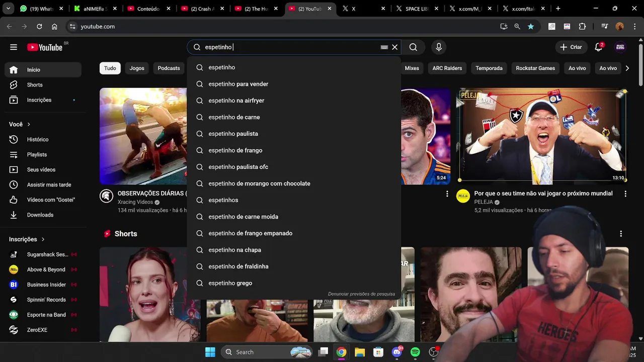Open the PELEJA channel avatar

pos(463,196)
